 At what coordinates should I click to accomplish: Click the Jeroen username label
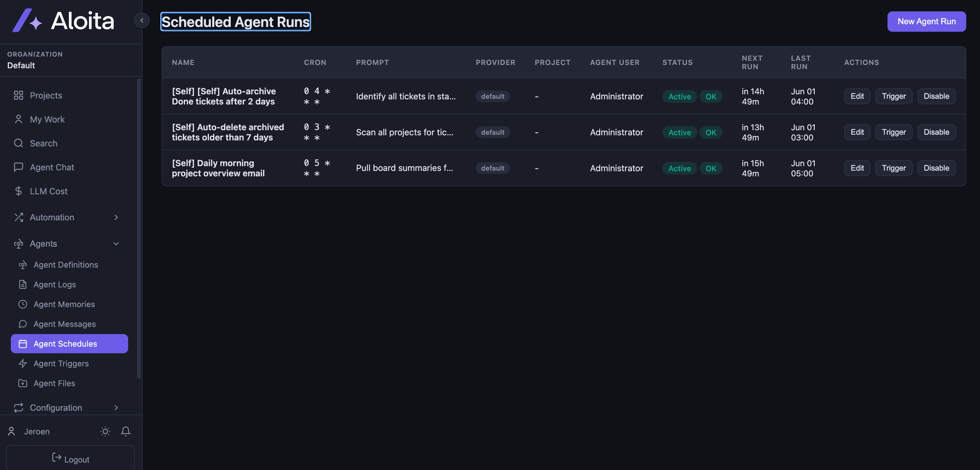pos(37,431)
